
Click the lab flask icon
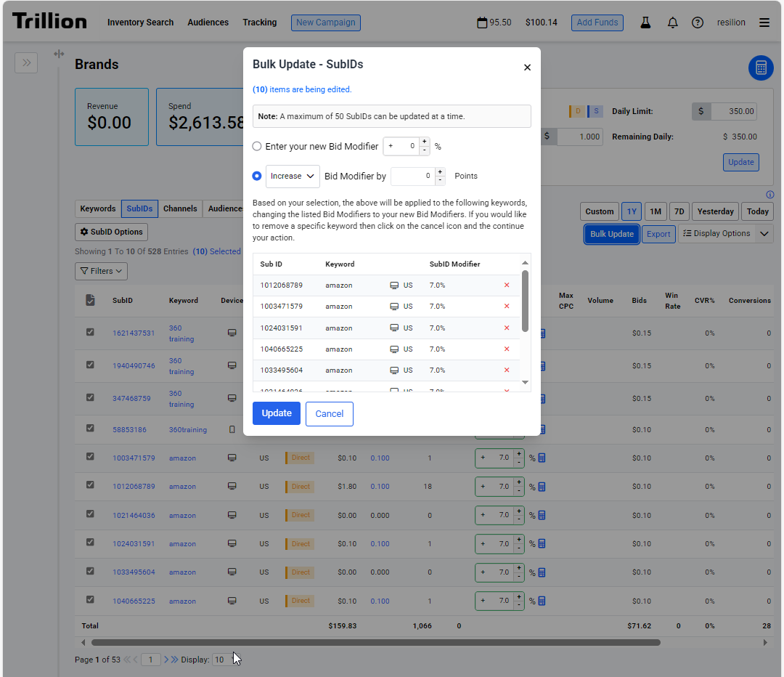click(x=645, y=23)
